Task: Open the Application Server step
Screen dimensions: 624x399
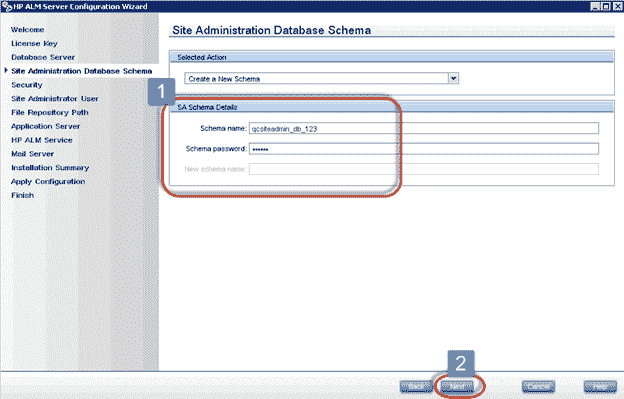Action: [x=45, y=126]
